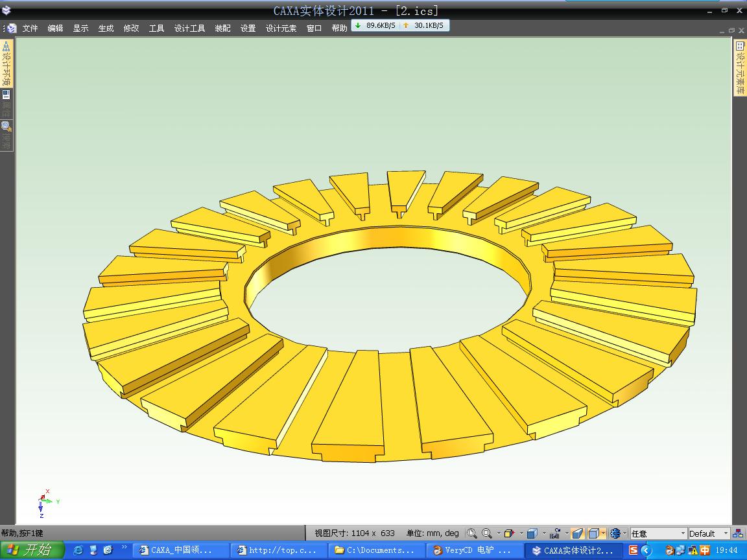This screenshot has width=747, height=560.
Task: Click the CAXA application icon left of 文件
Action: pyautogui.click(x=12, y=28)
